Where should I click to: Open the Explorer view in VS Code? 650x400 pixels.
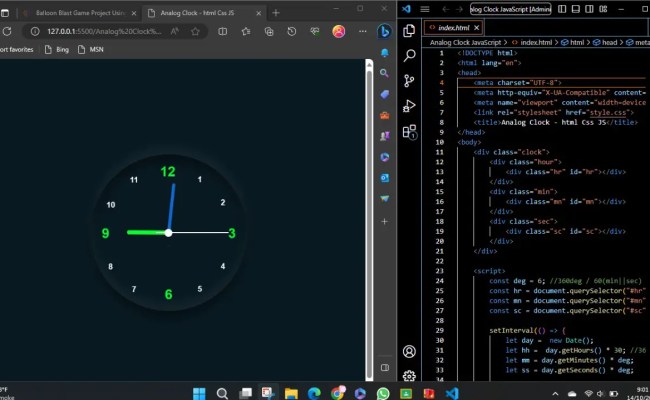tap(409, 31)
